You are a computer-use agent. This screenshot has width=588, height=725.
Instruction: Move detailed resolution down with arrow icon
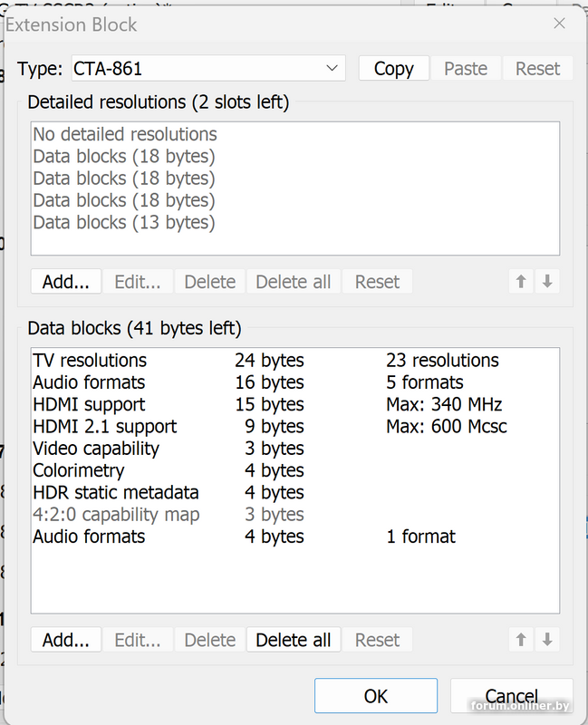[547, 282]
